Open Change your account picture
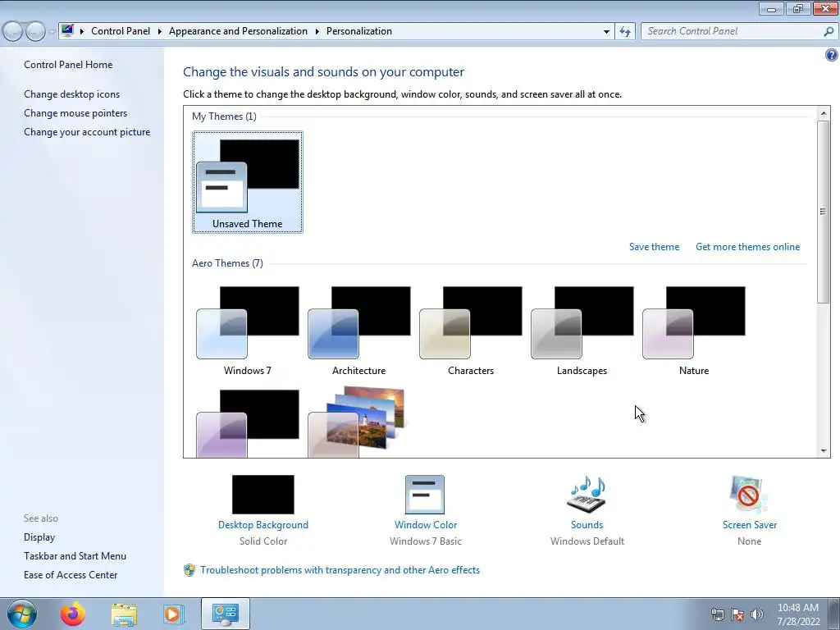The width and height of the screenshot is (840, 630). [x=87, y=132]
